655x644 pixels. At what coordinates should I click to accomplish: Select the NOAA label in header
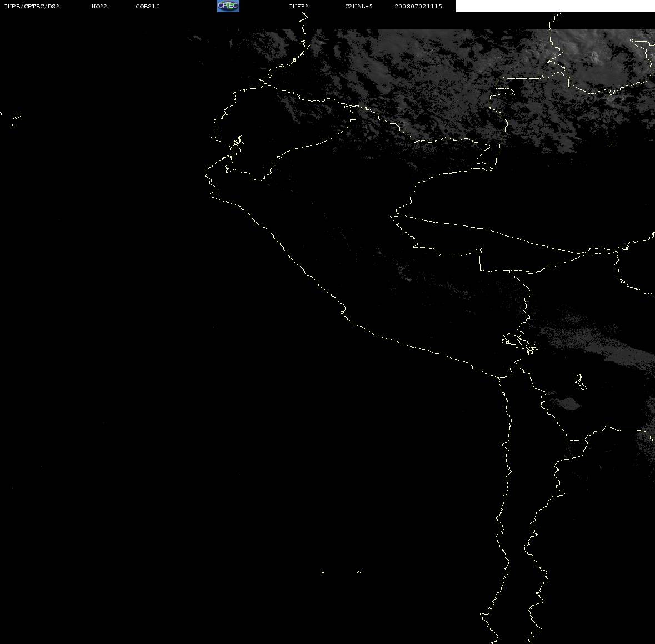pyautogui.click(x=99, y=6)
